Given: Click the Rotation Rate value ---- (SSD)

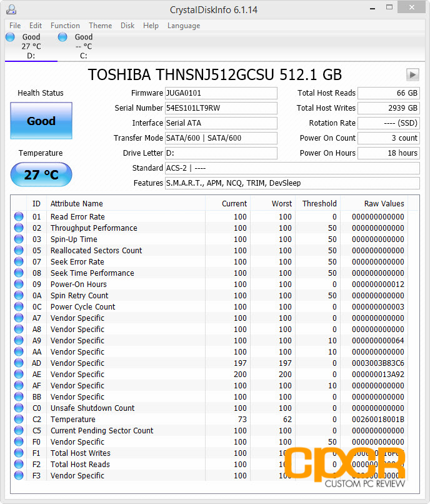Looking at the screenshot, I should (x=389, y=123).
